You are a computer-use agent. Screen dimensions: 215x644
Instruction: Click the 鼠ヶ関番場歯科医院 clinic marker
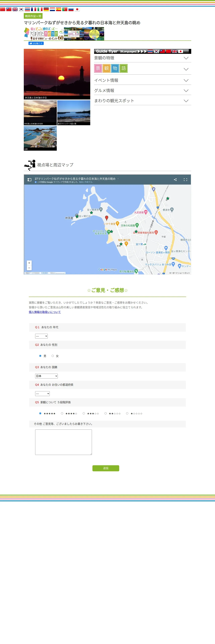pos(156,233)
